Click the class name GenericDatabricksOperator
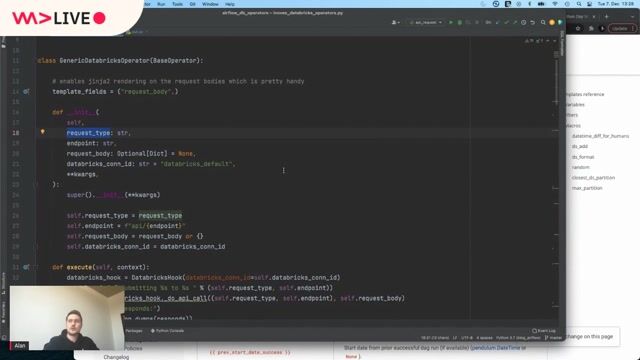640x360 pixels. (x=104, y=60)
